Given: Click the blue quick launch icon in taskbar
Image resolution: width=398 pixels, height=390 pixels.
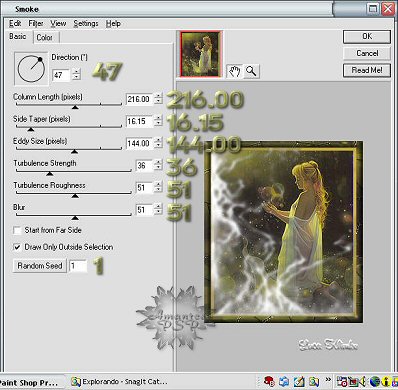Looking at the screenshot, I should coord(284,381).
